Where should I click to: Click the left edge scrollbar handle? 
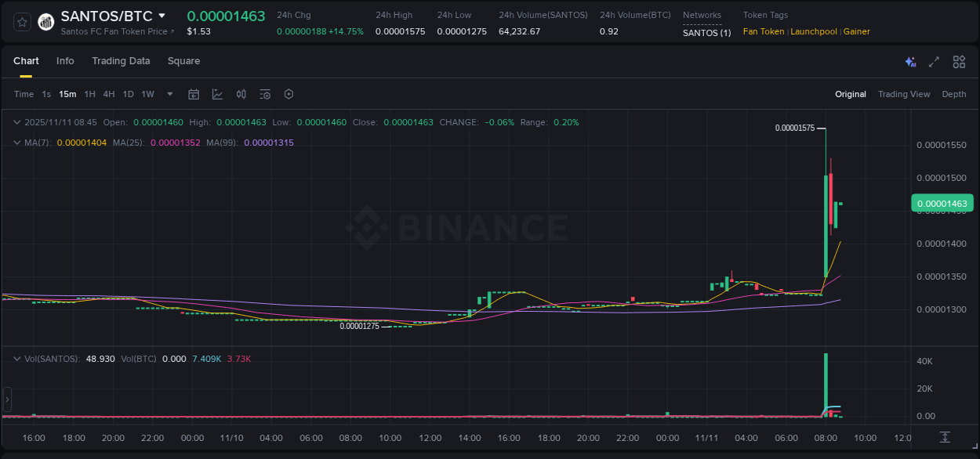click(x=7, y=399)
